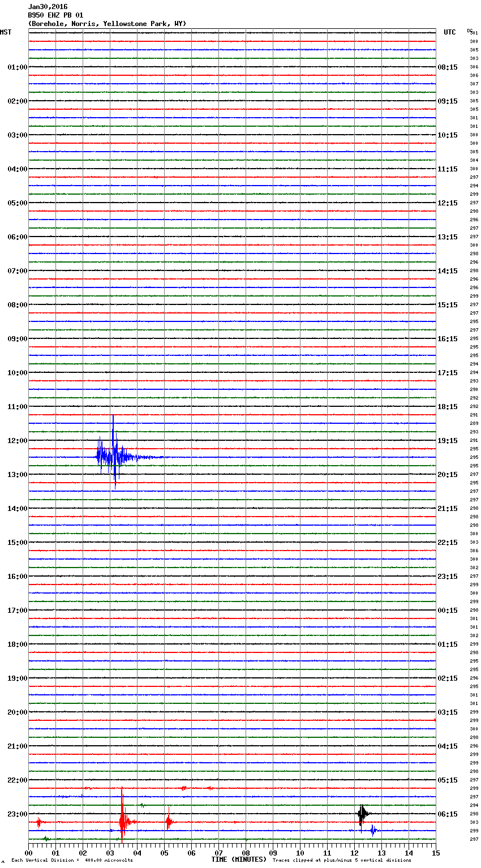Select the 15:00 MST time label
The image size is (481, 868).
(x=17, y=543)
